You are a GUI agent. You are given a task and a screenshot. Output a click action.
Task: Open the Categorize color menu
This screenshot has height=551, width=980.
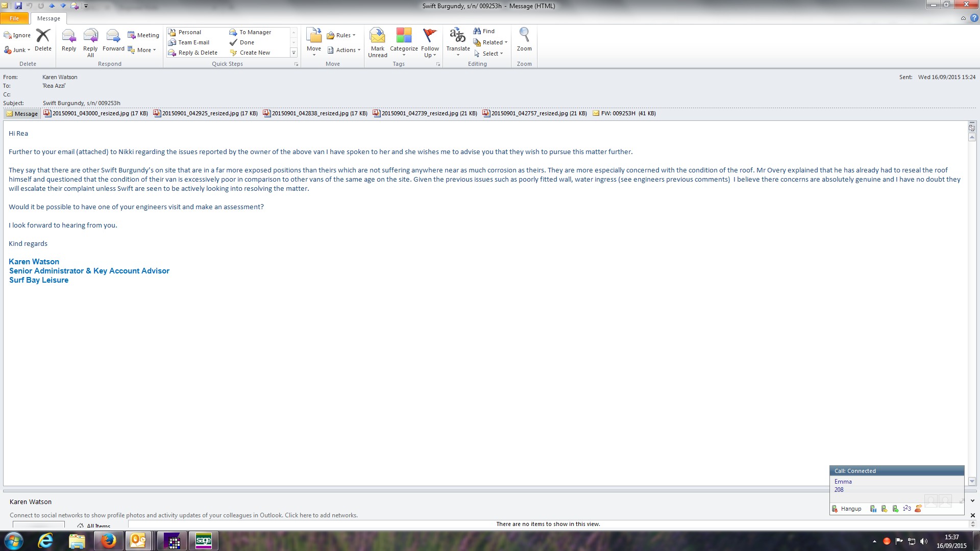[404, 42]
